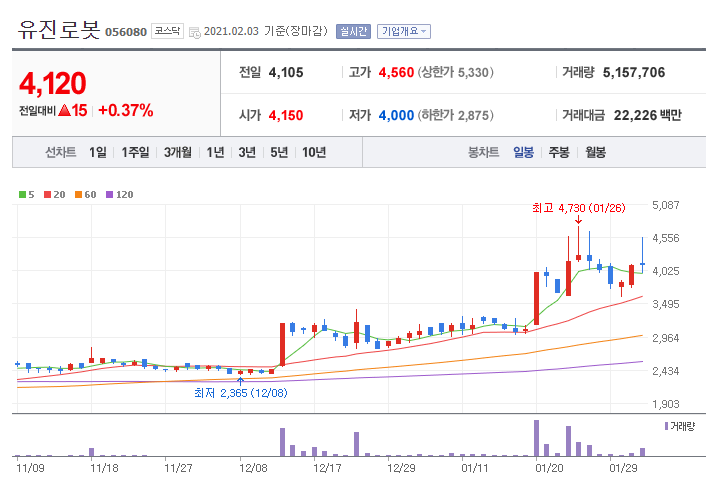The image size is (706, 494).
Task: Click the 최저 2,365 (12/08) chart annotation
Action: (240, 393)
